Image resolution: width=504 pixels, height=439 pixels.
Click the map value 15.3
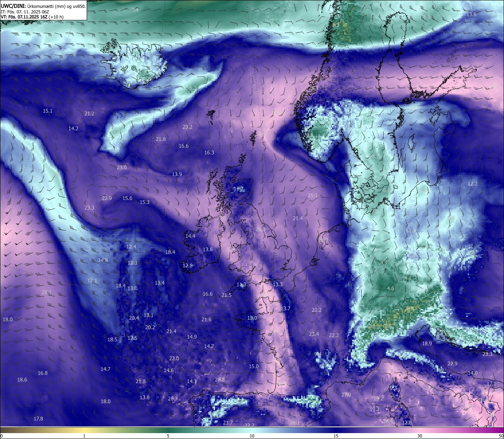(145, 202)
